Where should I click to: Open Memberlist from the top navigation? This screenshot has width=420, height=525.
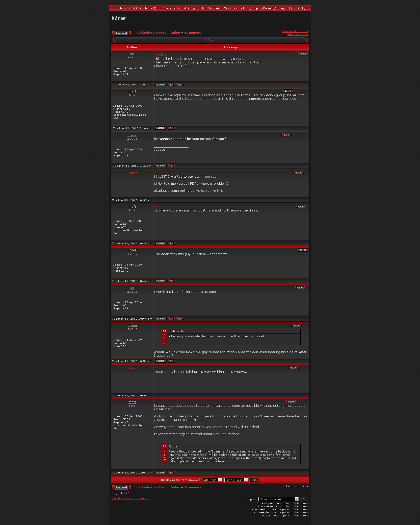click(232, 8)
